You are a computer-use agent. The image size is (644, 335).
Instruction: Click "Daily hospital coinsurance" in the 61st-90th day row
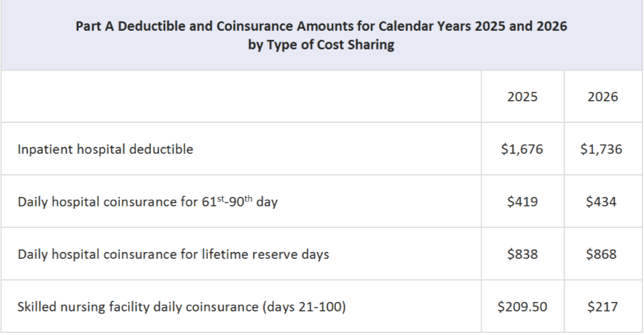pyautogui.click(x=91, y=202)
